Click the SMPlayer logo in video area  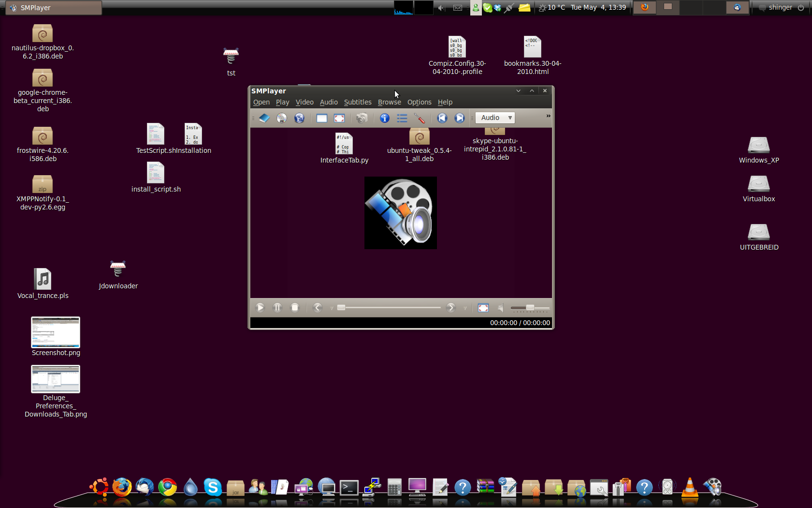(401, 213)
